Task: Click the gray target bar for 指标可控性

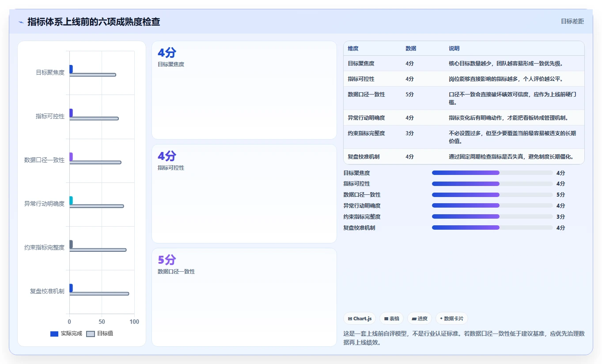Action: click(94, 118)
